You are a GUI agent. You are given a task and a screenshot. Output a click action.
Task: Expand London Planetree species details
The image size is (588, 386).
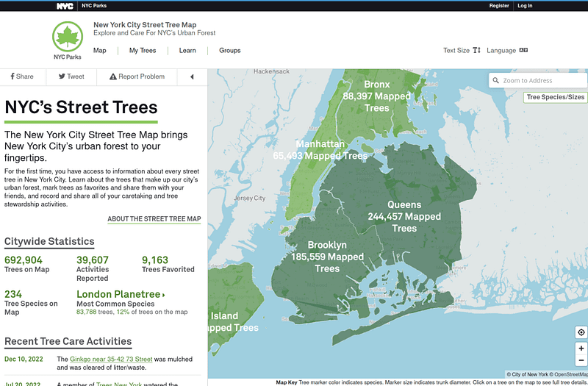(x=121, y=294)
